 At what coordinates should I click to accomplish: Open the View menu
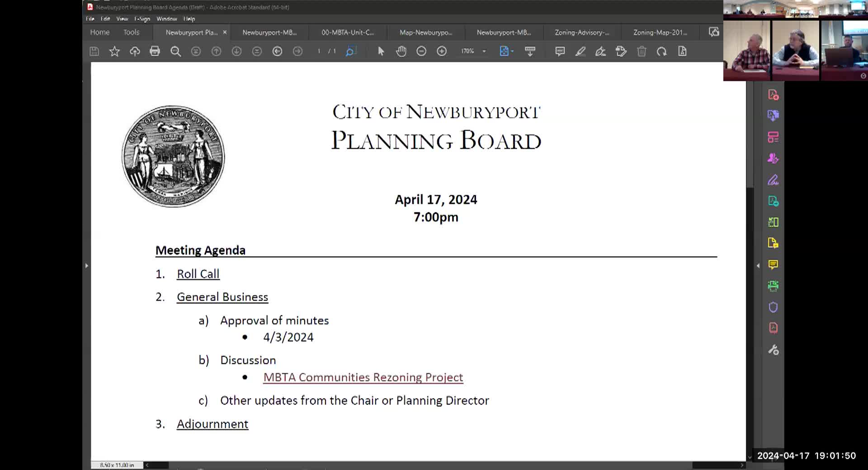[x=122, y=19]
